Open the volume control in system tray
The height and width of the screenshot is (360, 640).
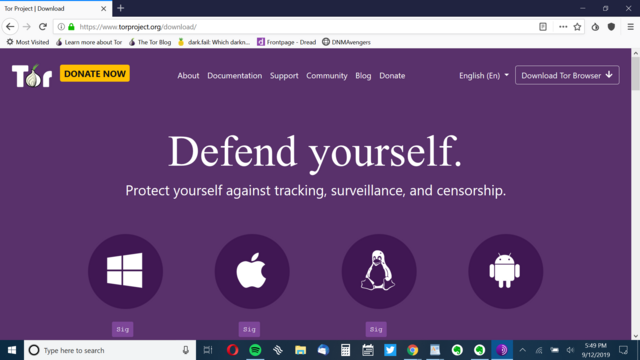(570, 350)
